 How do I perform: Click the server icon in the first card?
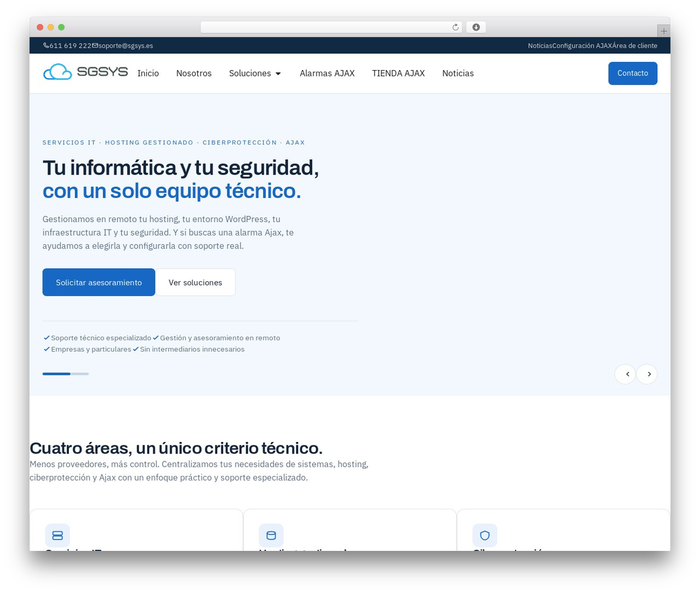pos(57,536)
